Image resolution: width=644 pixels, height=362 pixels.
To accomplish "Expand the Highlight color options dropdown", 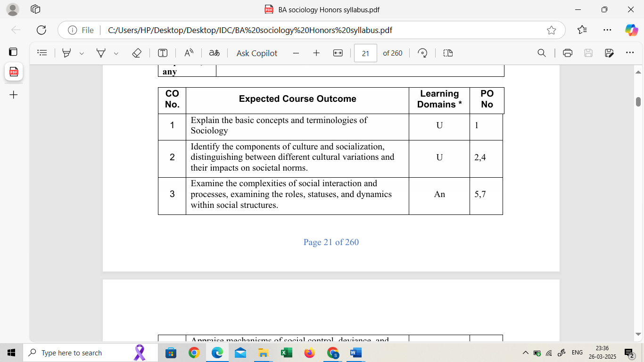I will [x=82, y=54].
